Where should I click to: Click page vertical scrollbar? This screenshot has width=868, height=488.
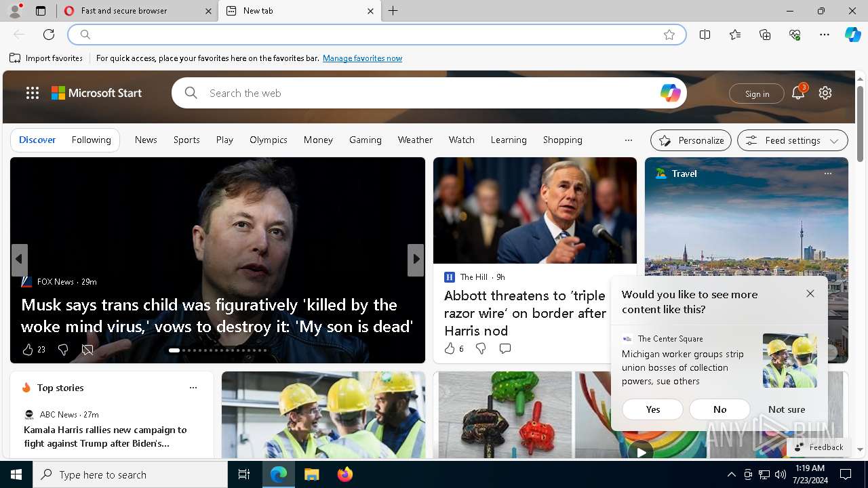click(860, 123)
